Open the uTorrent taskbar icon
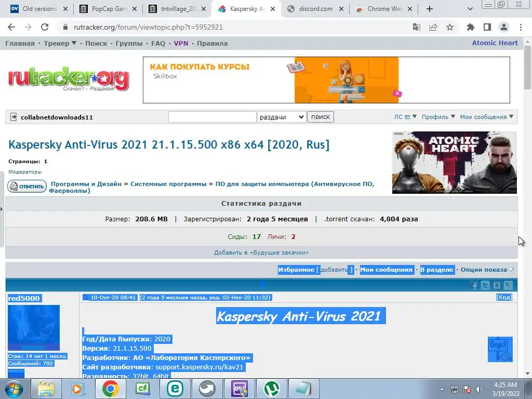 pyautogui.click(x=271, y=389)
